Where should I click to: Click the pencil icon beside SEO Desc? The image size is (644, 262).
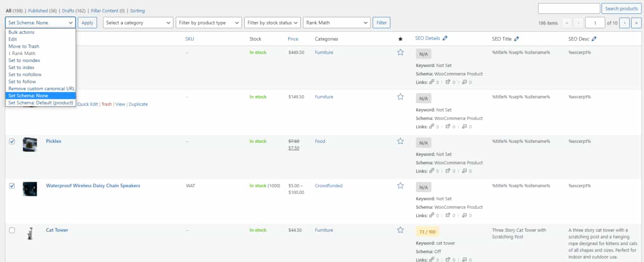pos(594,38)
